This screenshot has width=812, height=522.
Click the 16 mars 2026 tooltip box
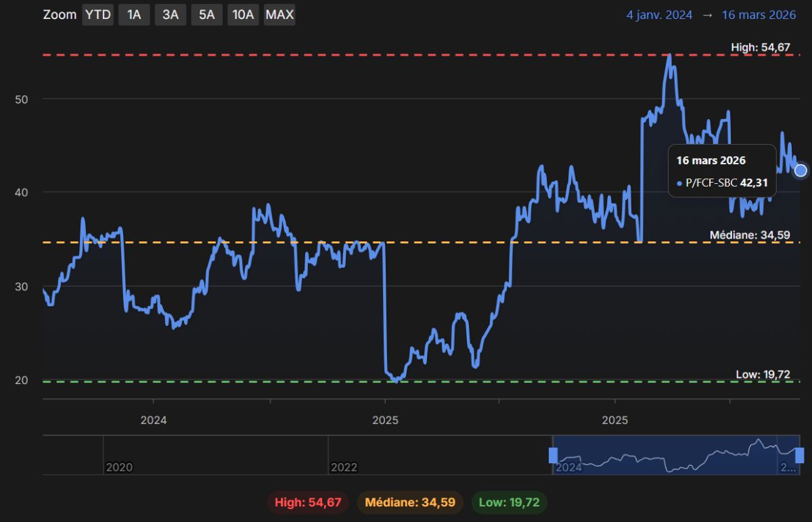point(722,170)
